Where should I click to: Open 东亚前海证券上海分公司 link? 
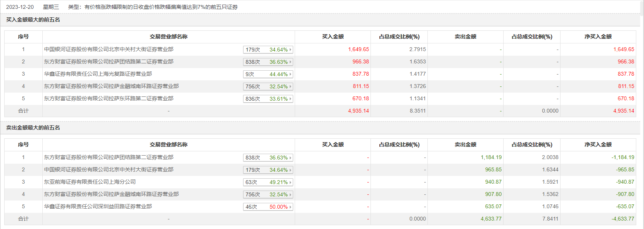(90, 182)
